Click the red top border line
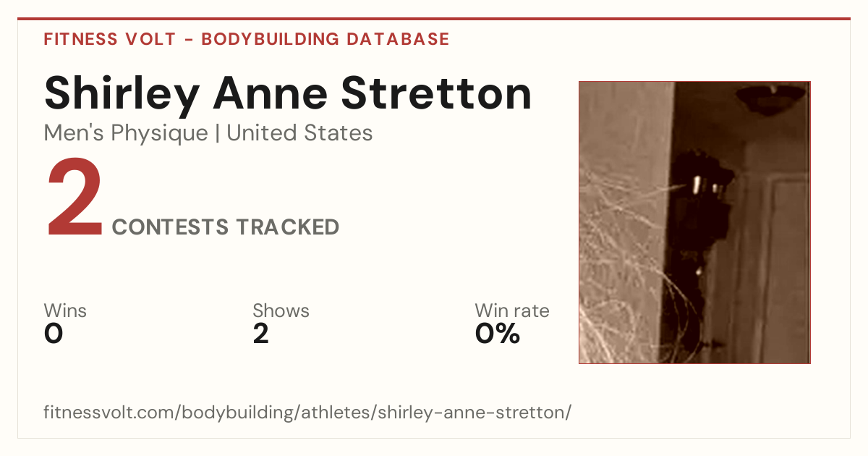Viewport: 868px width, 456px height. pyautogui.click(x=434, y=19)
